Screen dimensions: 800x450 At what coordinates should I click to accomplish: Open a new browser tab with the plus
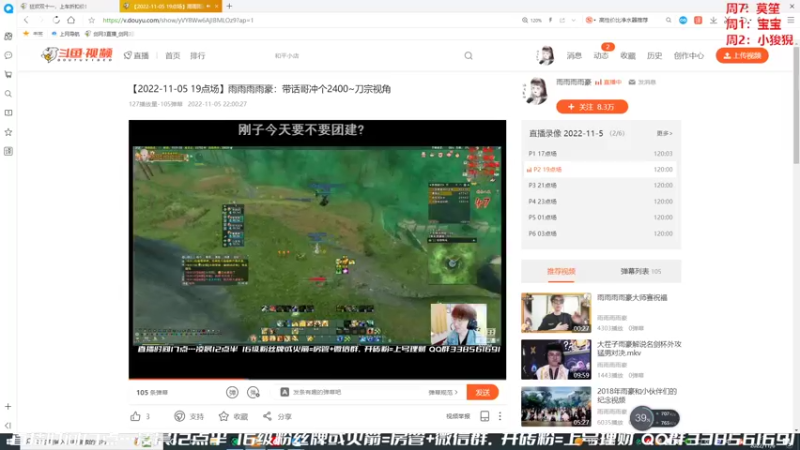(x=229, y=6)
